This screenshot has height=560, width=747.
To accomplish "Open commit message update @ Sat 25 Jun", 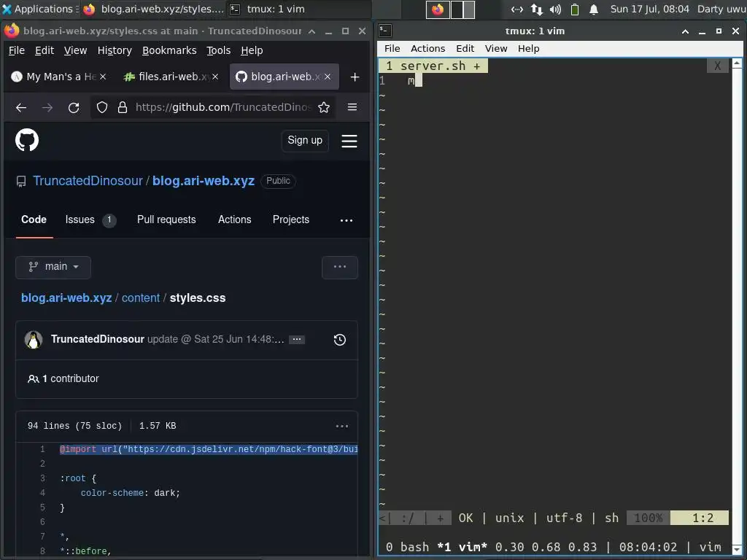I will (216, 339).
